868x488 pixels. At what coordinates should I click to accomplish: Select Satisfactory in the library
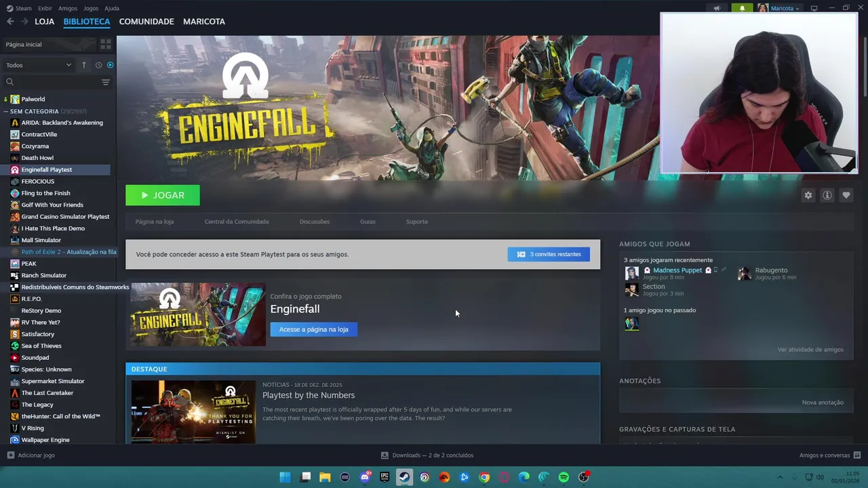coord(37,334)
